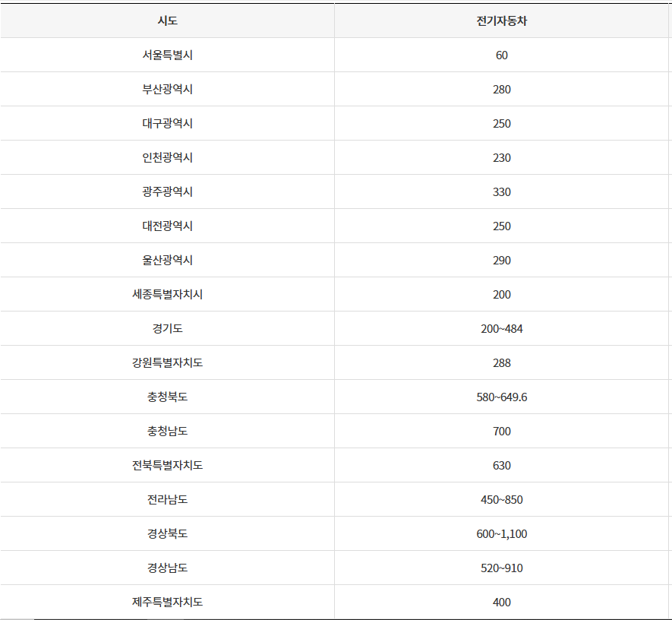Click the 서울특별시 row label
Screen dimensions: 672x620
[x=168, y=55]
